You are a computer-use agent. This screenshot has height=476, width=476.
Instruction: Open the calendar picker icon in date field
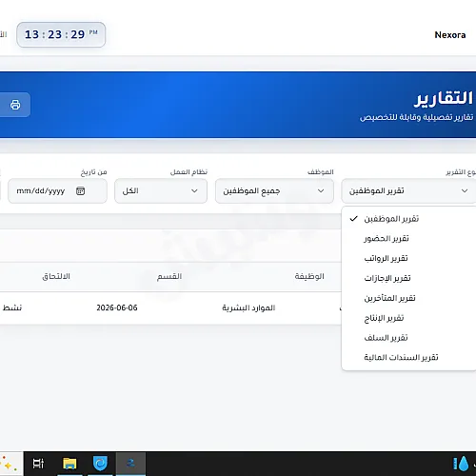point(80,190)
